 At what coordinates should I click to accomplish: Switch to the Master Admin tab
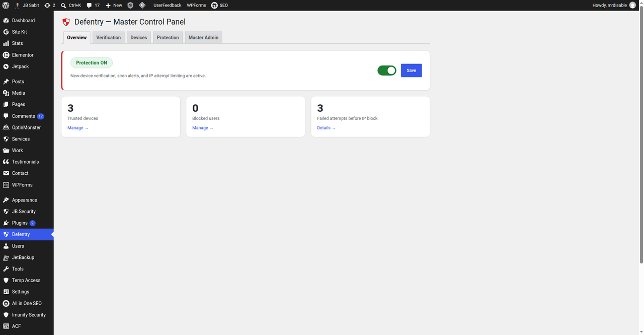pyautogui.click(x=203, y=38)
